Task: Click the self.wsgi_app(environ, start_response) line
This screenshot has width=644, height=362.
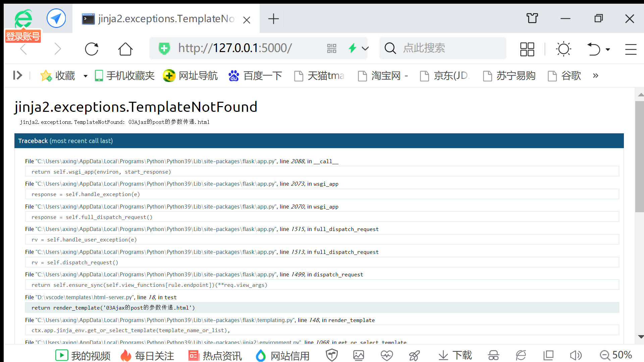Action: tap(322, 172)
